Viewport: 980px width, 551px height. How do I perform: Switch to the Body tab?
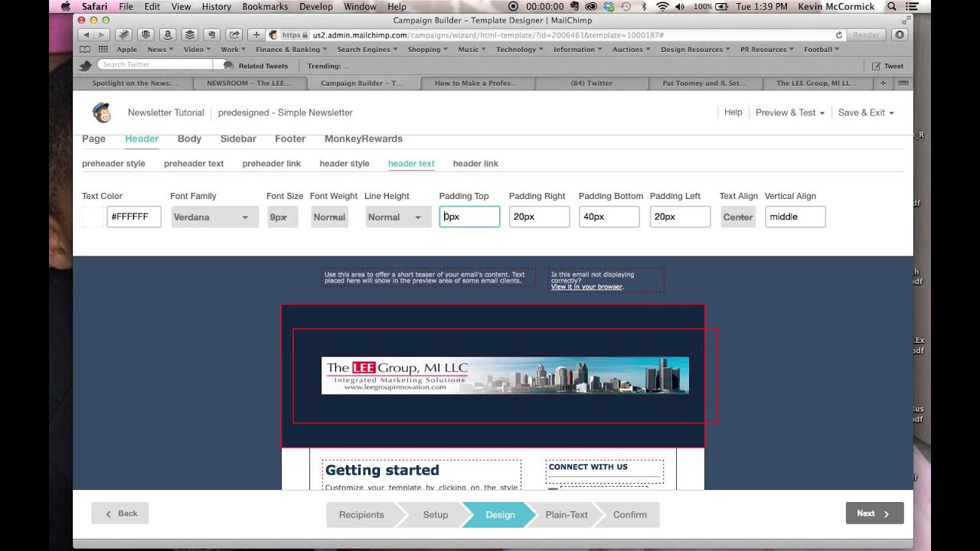189,139
